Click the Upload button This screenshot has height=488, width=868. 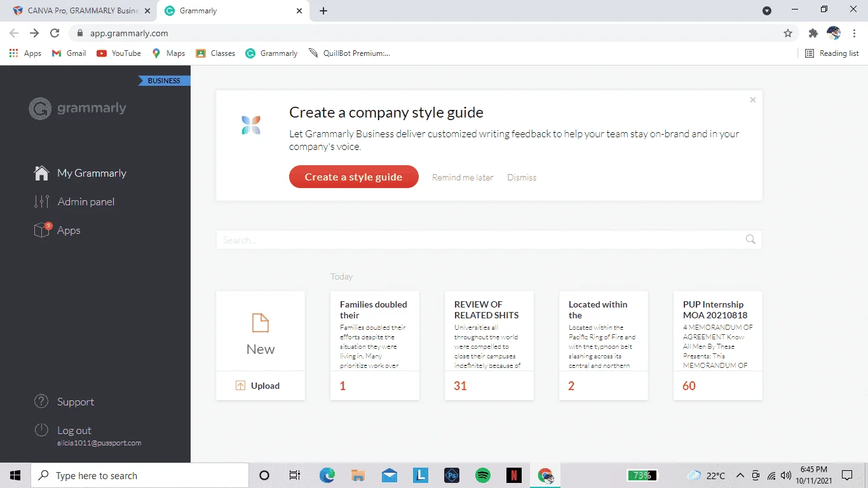click(261, 386)
